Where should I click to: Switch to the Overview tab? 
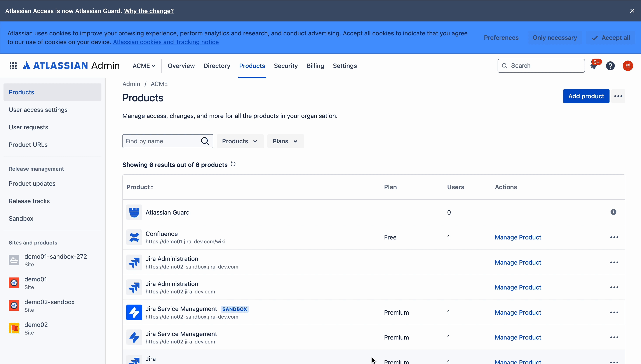tap(181, 66)
